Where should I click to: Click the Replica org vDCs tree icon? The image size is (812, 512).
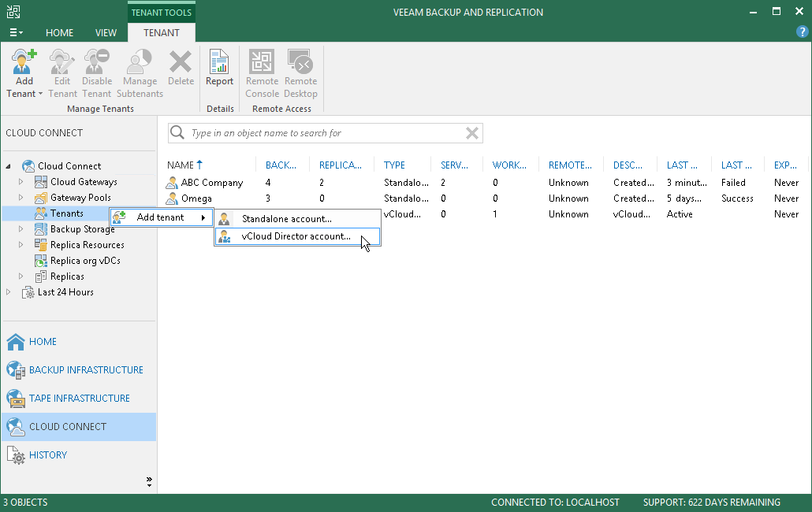pos(41,261)
